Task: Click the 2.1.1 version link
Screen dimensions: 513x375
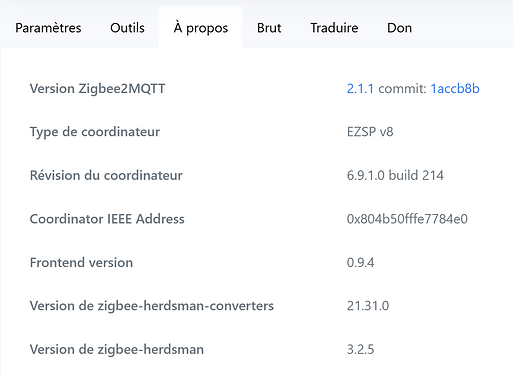Action: point(360,89)
